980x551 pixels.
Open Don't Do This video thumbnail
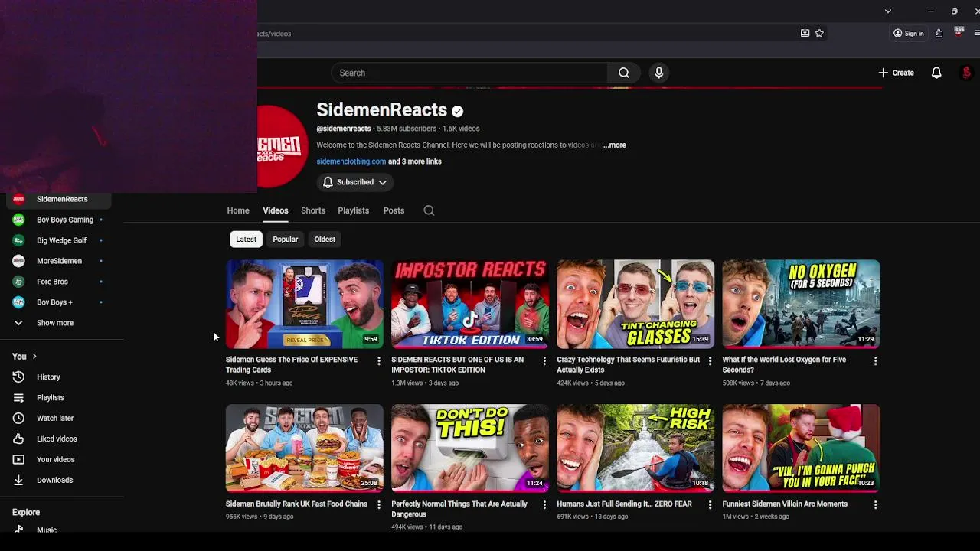click(470, 448)
